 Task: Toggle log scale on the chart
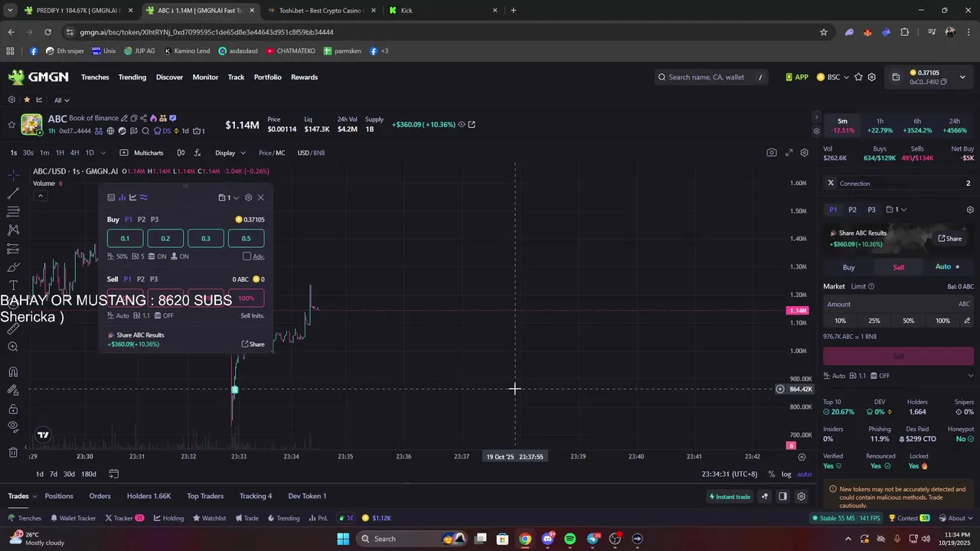pyautogui.click(x=786, y=474)
